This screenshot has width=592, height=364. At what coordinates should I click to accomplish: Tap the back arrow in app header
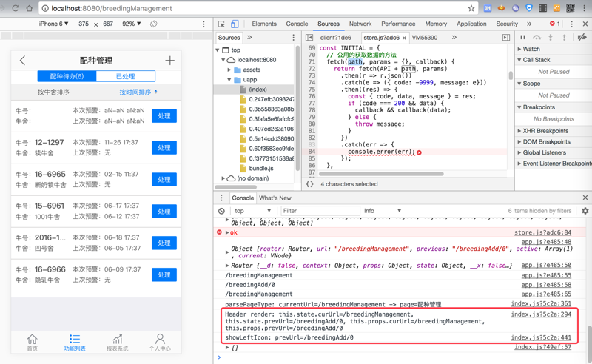(x=22, y=61)
